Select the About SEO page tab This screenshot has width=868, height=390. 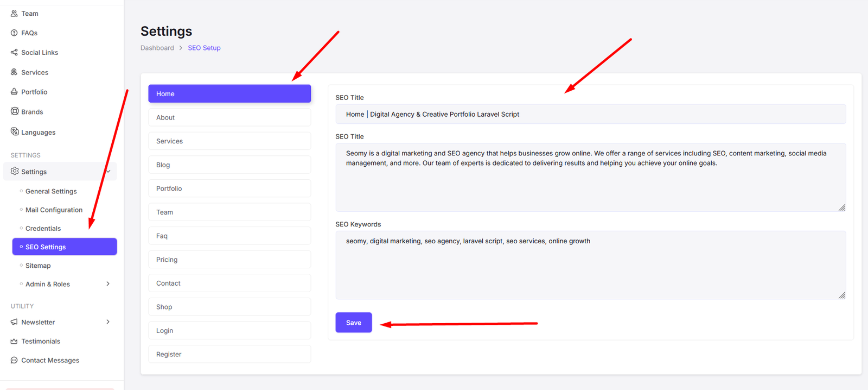pyautogui.click(x=229, y=117)
